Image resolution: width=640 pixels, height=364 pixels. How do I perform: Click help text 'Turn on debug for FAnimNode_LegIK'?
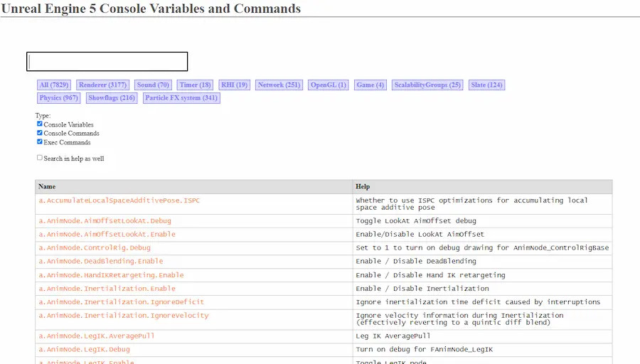click(424, 349)
